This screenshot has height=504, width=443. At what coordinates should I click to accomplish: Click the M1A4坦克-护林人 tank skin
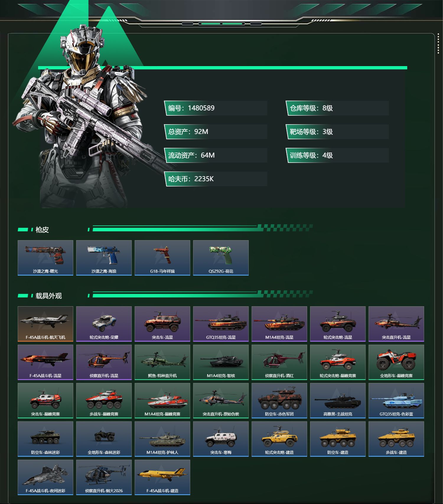click(162, 439)
